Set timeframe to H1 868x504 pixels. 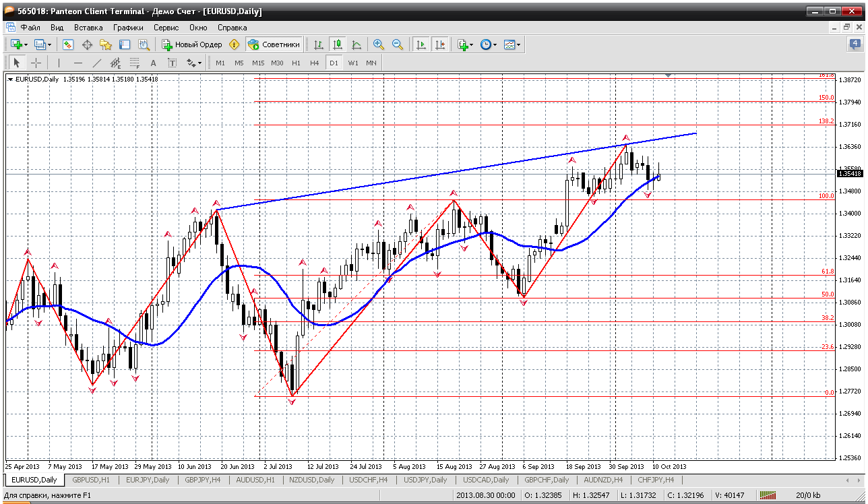coord(296,63)
